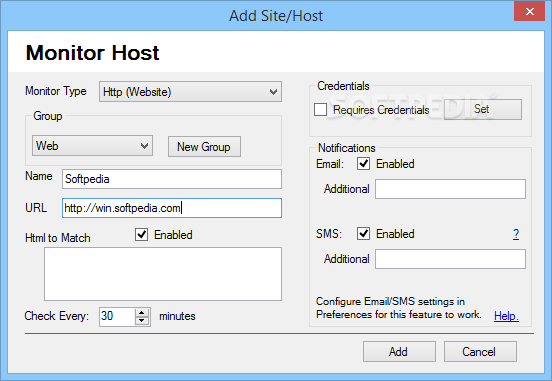
Task: Tick the Requires Credentials checkbox
Action: tap(320, 110)
